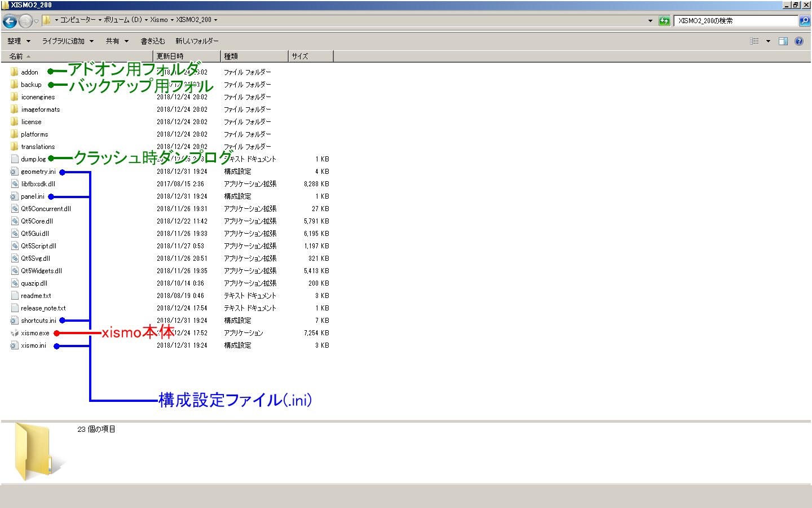Sort by the 名前 column header

coord(77,56)
